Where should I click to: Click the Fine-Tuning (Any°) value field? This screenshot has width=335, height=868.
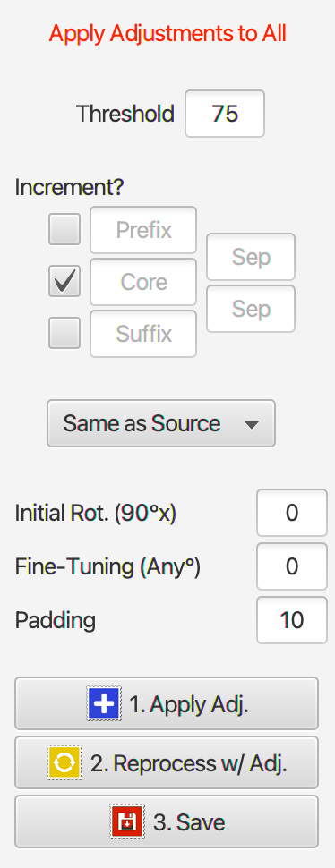tap(292, 566)
